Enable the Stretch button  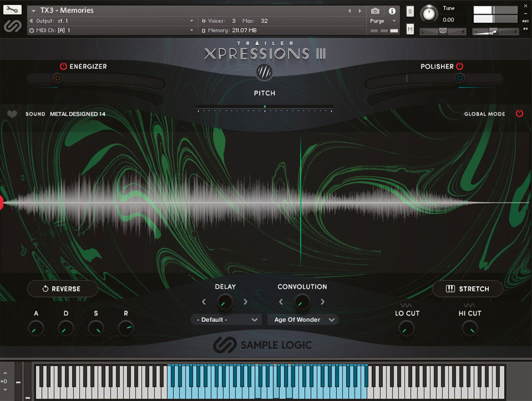coord(467,289)
